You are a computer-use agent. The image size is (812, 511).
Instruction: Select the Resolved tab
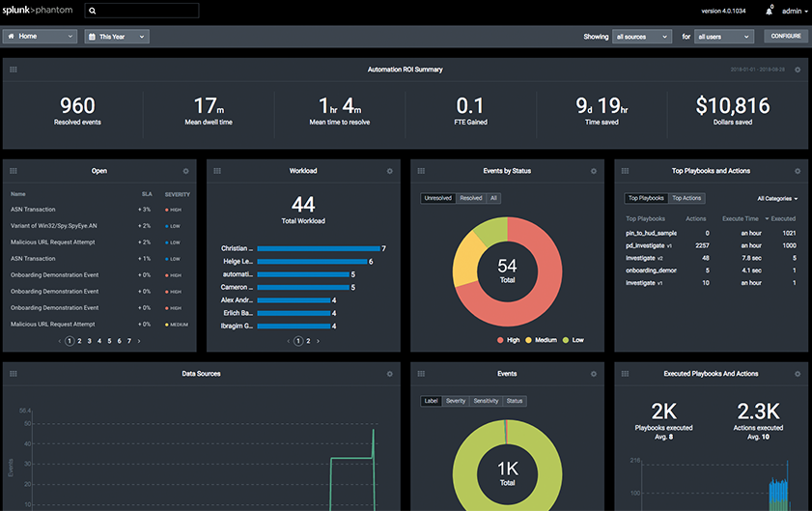pos(471,198)
